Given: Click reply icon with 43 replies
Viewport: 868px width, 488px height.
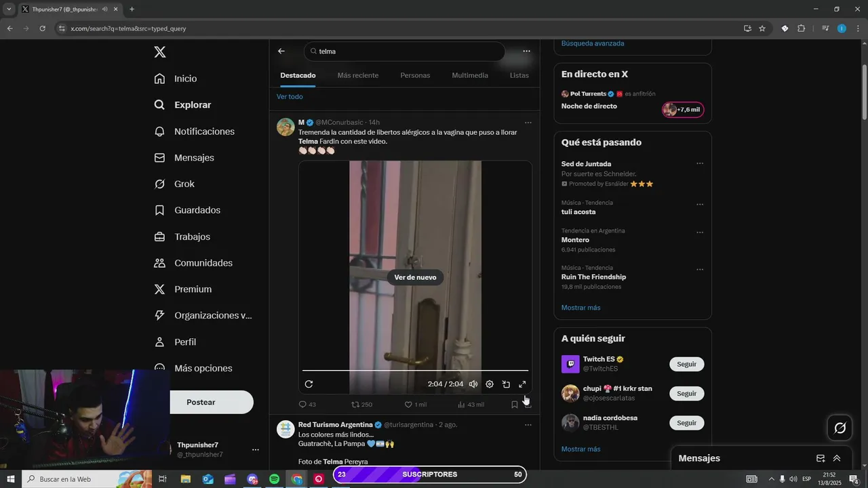Looking at the screenshot, I should pyautogui.click(x=303, y=405).
